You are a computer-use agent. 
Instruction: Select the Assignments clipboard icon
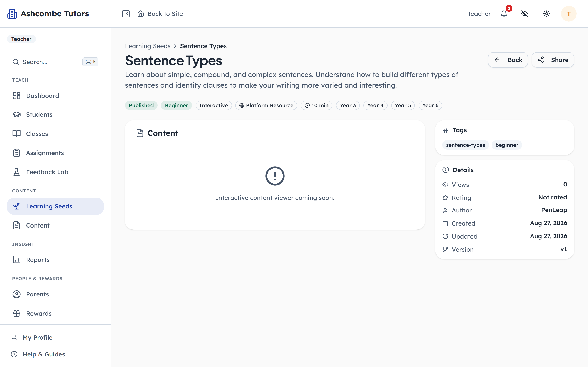(x=17, y=153)
